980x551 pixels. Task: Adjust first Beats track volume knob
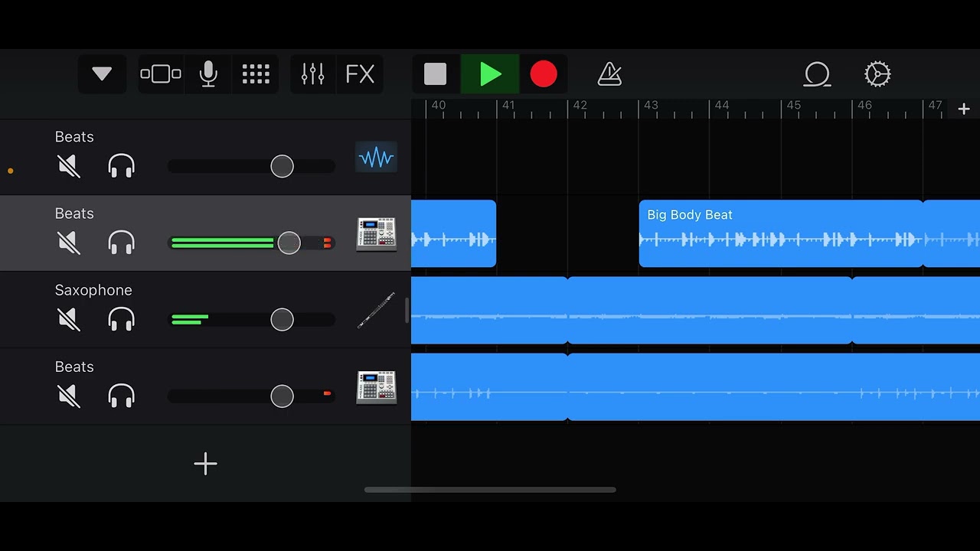[x=282, y=166]
